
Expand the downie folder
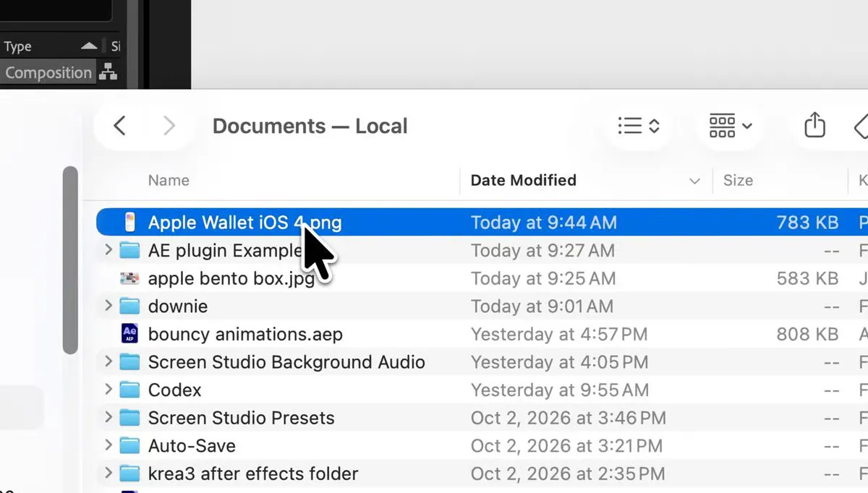tap(109, 306)
